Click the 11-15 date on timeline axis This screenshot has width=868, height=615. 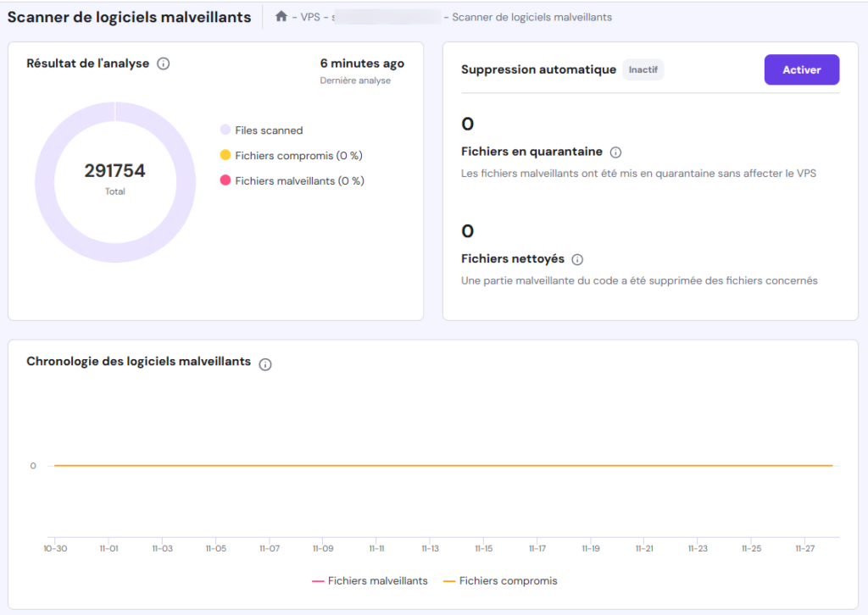[483, 549]
